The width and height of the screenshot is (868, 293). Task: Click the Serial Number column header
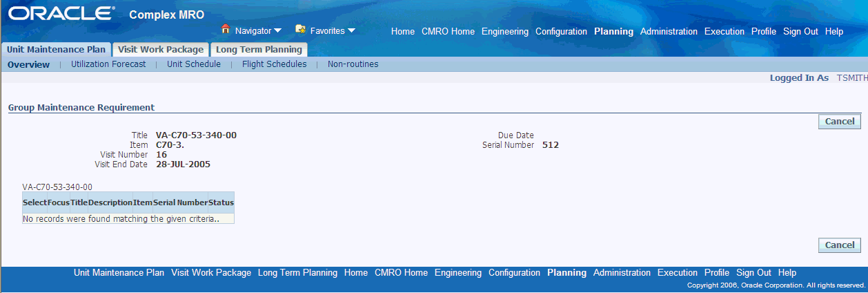tap(181, 202)
